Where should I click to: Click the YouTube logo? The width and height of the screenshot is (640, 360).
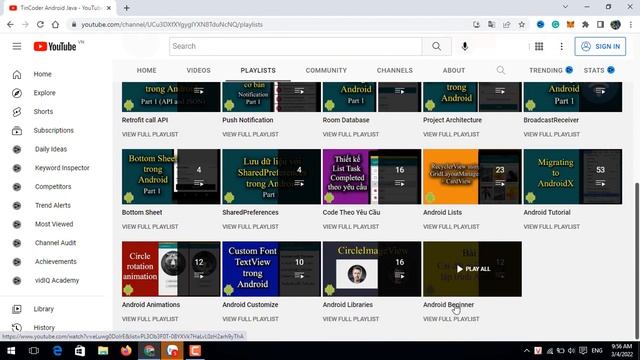coord(55,47)
